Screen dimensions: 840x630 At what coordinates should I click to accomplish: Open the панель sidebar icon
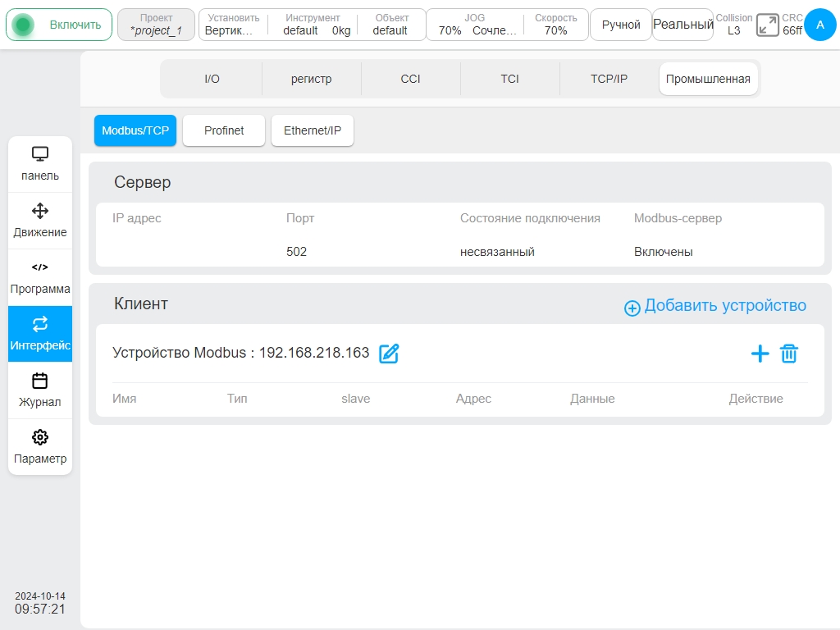click(40, 164)
